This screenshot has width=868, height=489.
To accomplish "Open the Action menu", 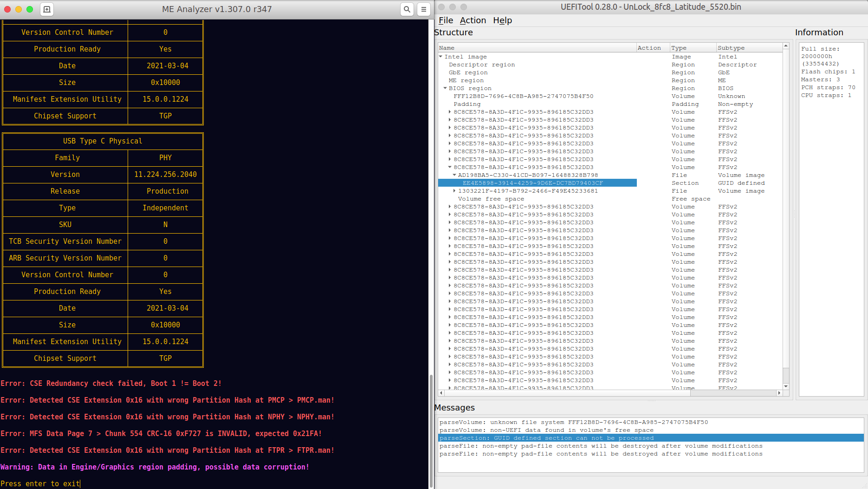I will (473, 20).
